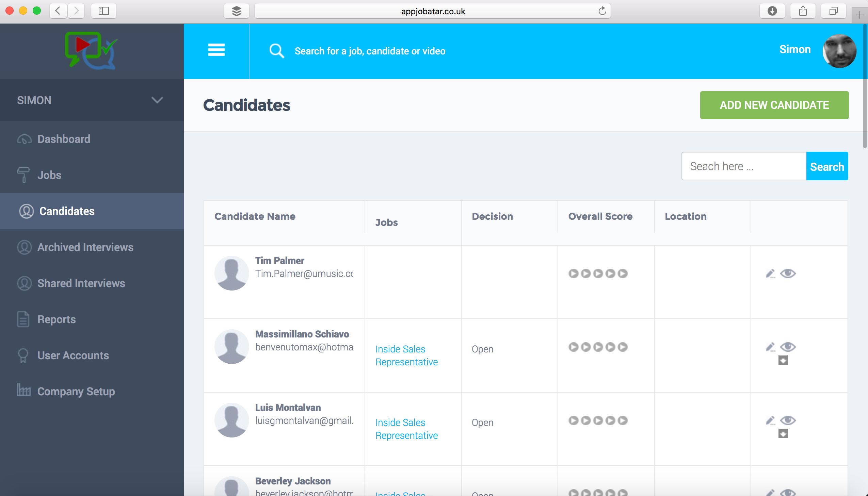Select the Reports document icon in sidebar
The width and height of the screenshot is (868, 496).
(x=23, y=319)
